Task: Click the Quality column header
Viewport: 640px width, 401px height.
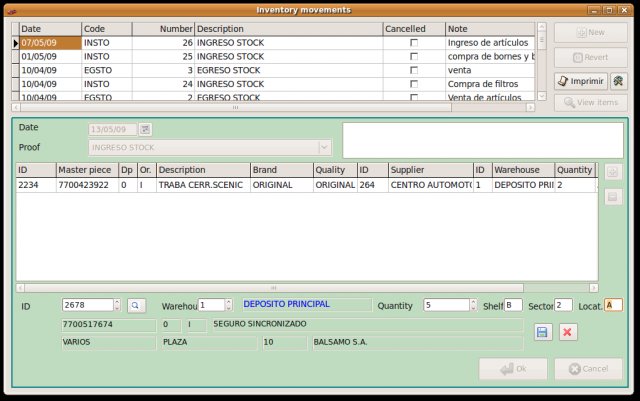Action: click(335, 170)
